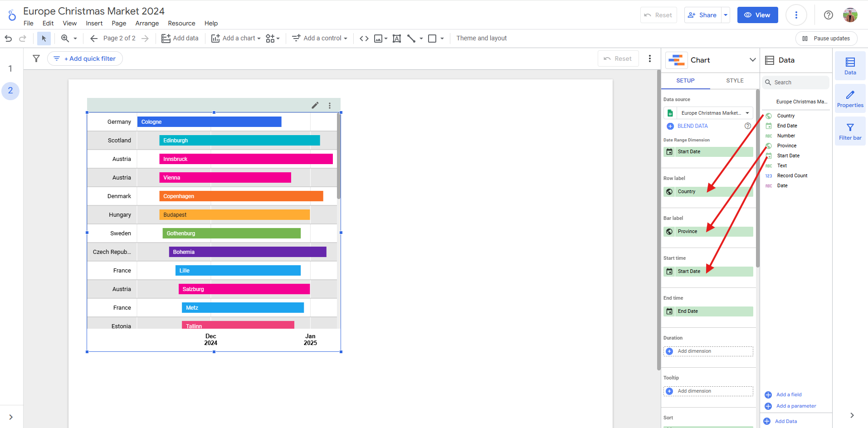Open the filter funnel icon
The image size is (868, 428).
36,58
